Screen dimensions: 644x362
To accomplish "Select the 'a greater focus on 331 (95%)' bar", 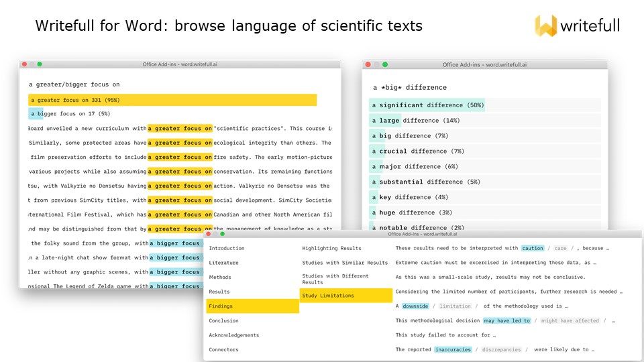I will pos(172,100).
